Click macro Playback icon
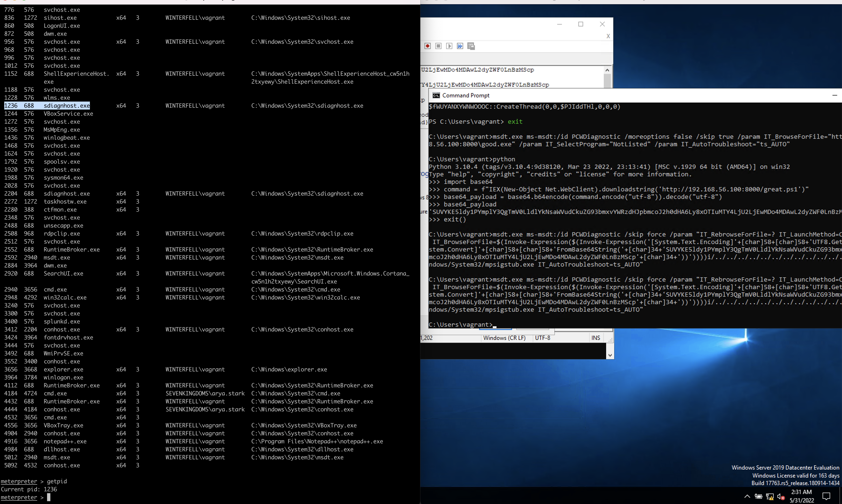 (449, 46)
